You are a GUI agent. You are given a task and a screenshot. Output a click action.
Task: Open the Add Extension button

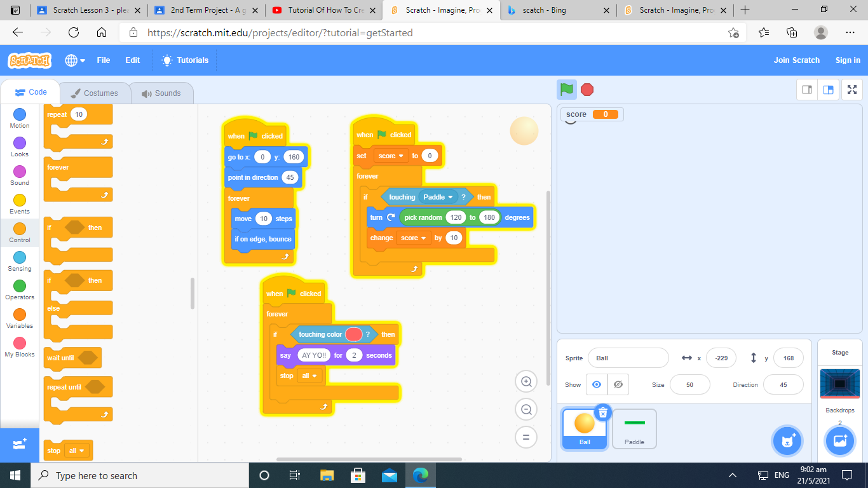[x=19, y=444]
